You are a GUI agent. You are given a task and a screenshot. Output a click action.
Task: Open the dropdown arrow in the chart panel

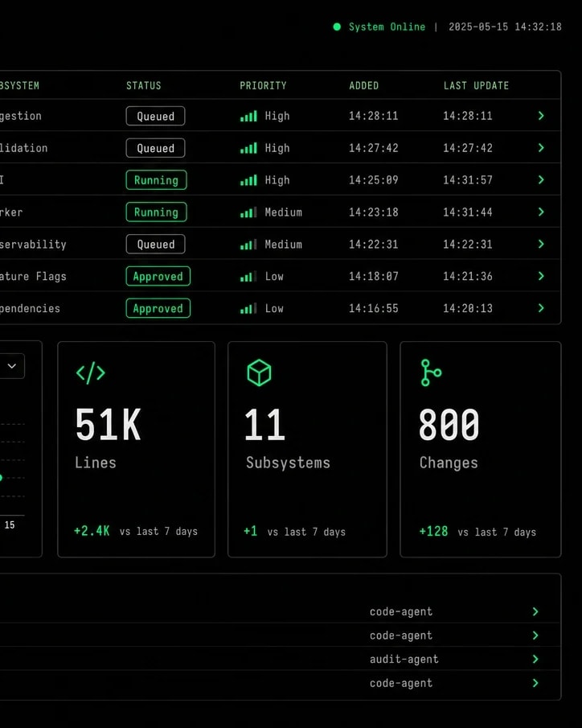click(x=12, y=366)
